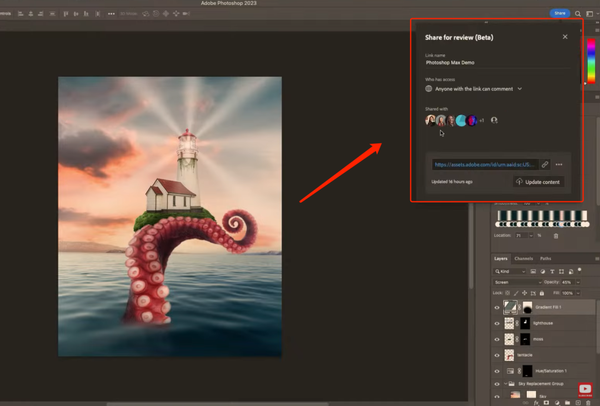Image resolution: width=600 pixels, height=406 pixels.
Task: Open the Search magnifier icon
Action: tap(578, 14)
